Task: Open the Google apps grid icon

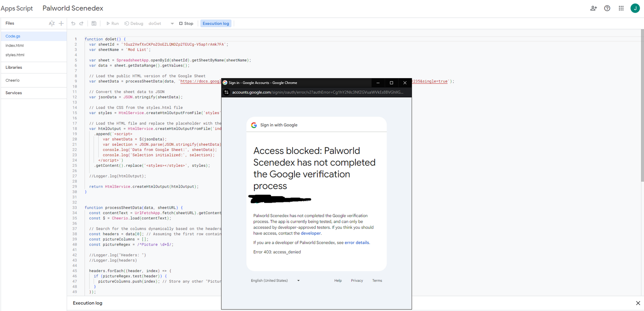Action: [x=621, y=8]
